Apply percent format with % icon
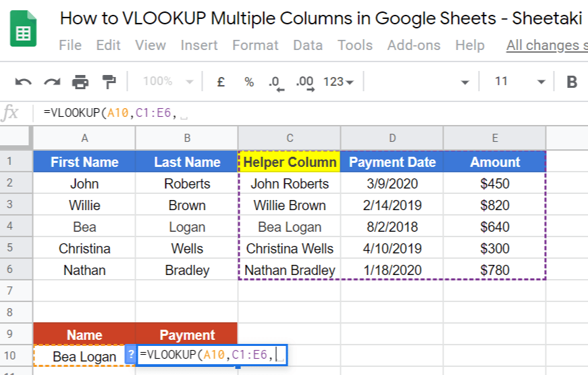Viewport: 588px width, 375px height. 249,82
